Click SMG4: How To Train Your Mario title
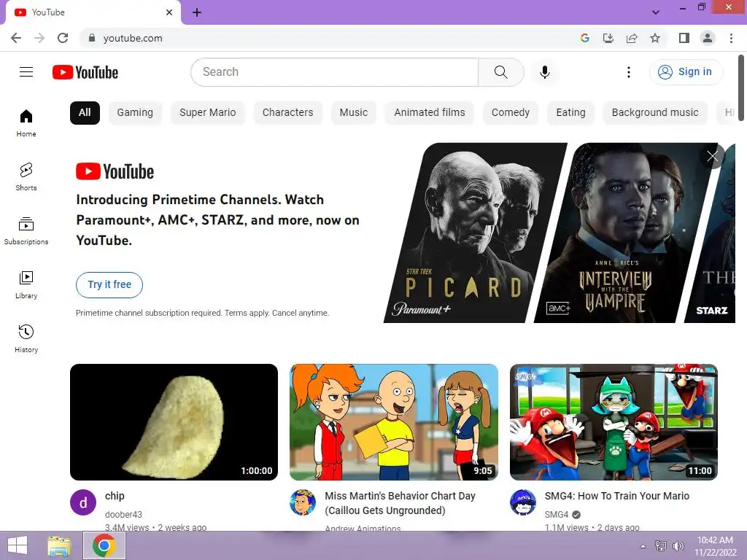Image resolution: width=747 pixels, height=560 pixels. point(617,496)
